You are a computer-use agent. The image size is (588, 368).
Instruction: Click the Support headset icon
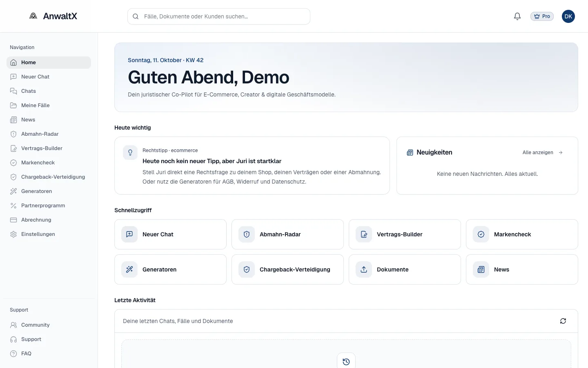(13, 339)
